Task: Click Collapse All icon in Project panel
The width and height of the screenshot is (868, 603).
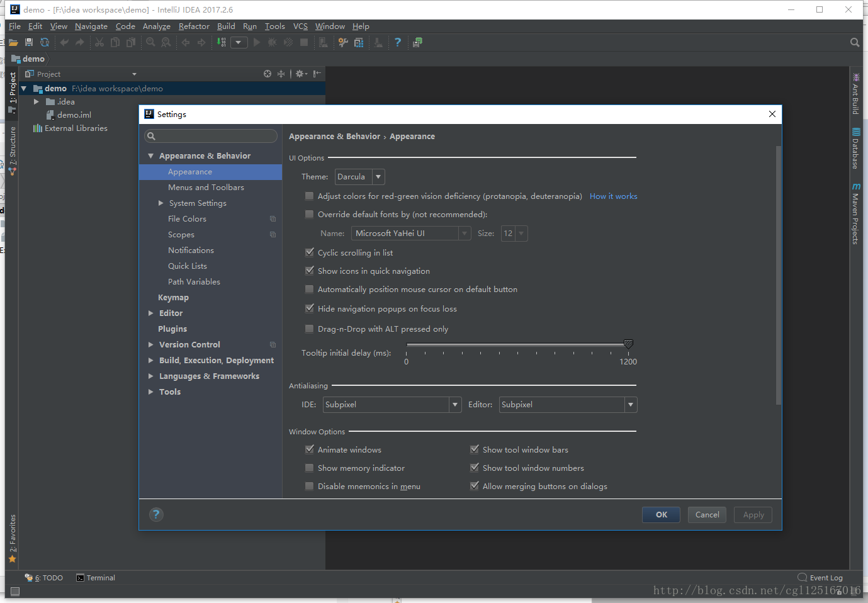Action: tap(281, 74)
